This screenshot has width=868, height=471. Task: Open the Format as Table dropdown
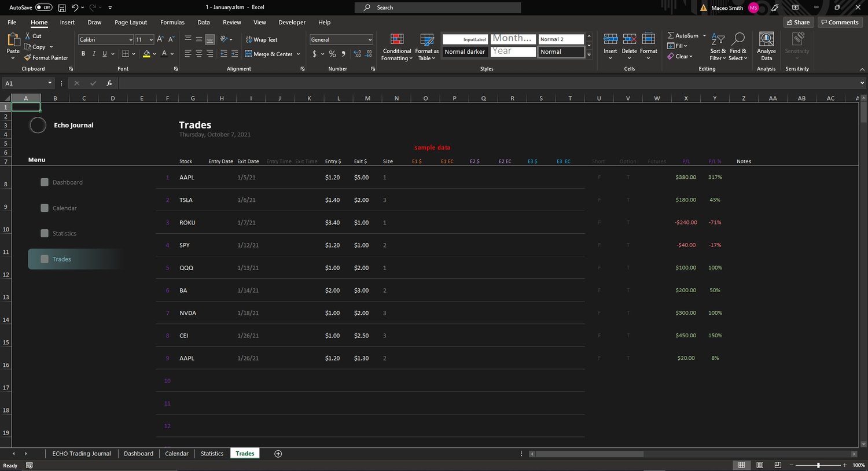[427, 47]
